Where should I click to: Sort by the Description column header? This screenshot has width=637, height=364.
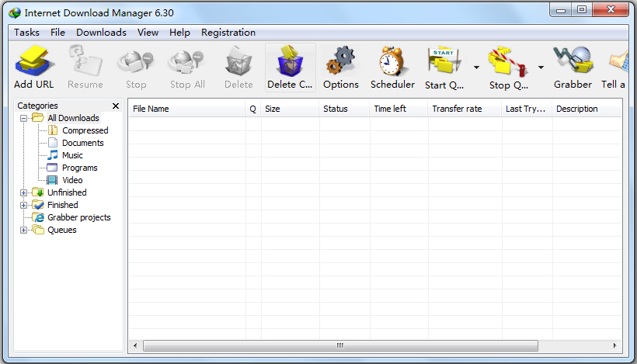click(587, 109)
